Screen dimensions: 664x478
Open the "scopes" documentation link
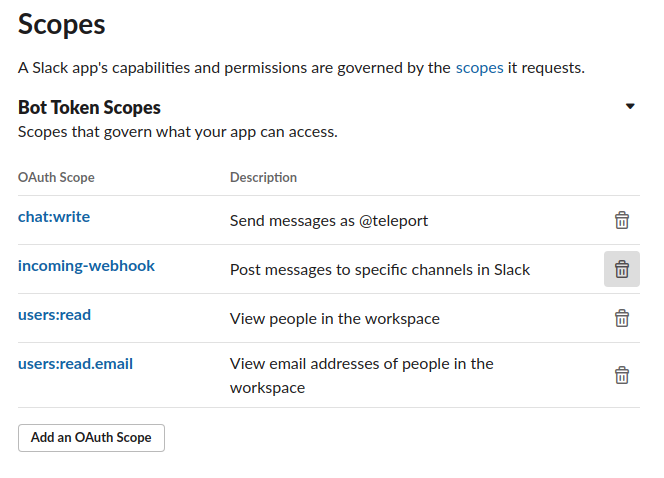tap(479, 68)
